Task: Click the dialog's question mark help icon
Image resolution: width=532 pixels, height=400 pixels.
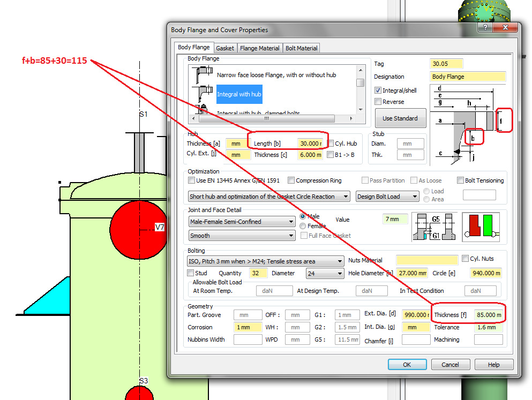Action: (484, 28)
